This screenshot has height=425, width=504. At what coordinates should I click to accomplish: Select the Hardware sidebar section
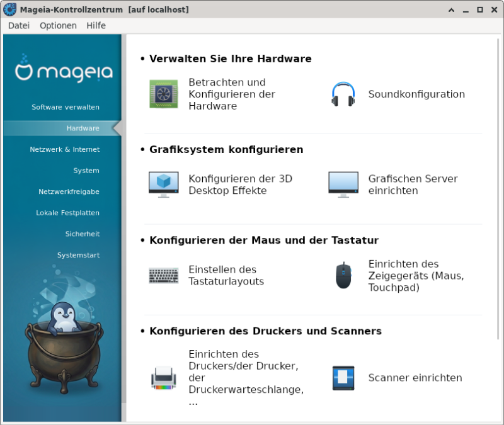point(62,128)
